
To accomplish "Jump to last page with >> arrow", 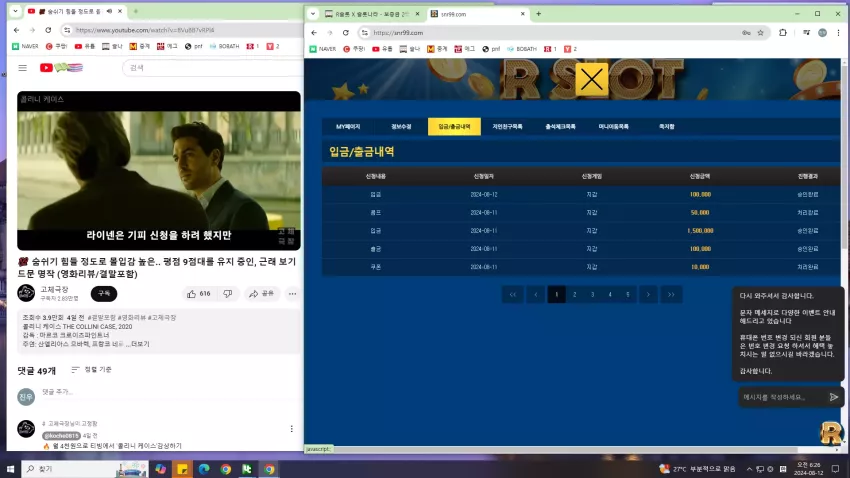I will point(671,294).
